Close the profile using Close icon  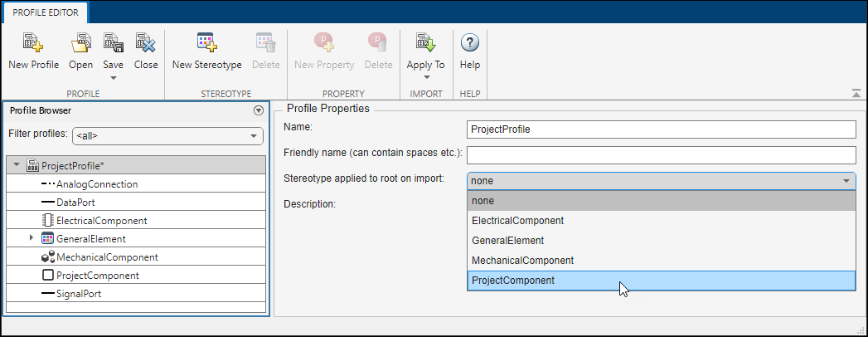[146, 43]
